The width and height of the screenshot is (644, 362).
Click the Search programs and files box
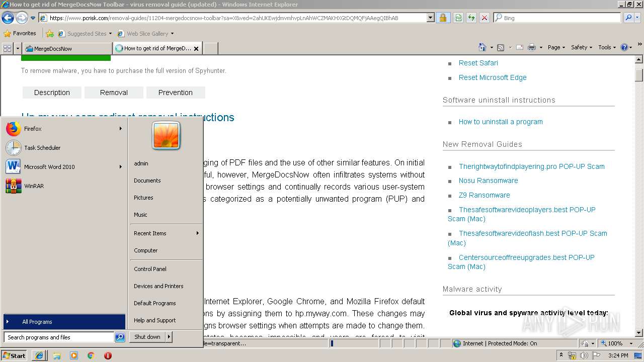[x=59, y=337]
